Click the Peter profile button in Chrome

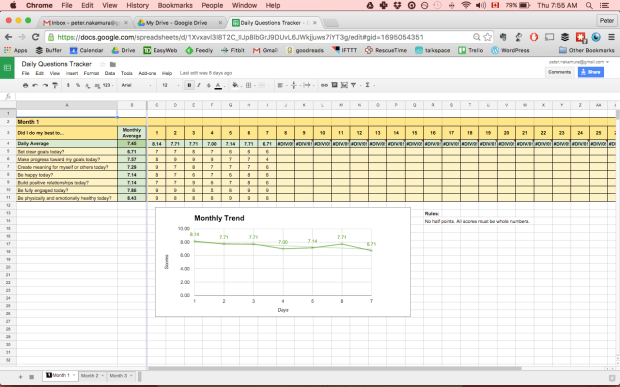point(607,21)
